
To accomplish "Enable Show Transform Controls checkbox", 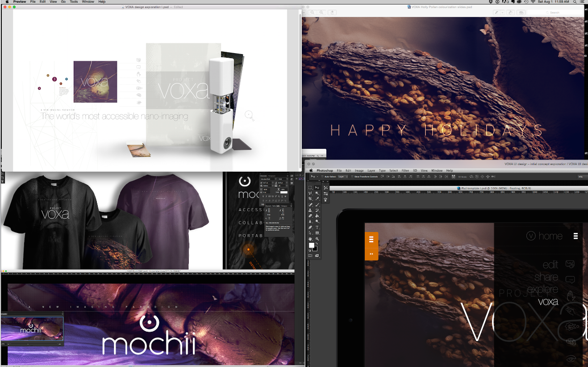I will pos(352,177).
